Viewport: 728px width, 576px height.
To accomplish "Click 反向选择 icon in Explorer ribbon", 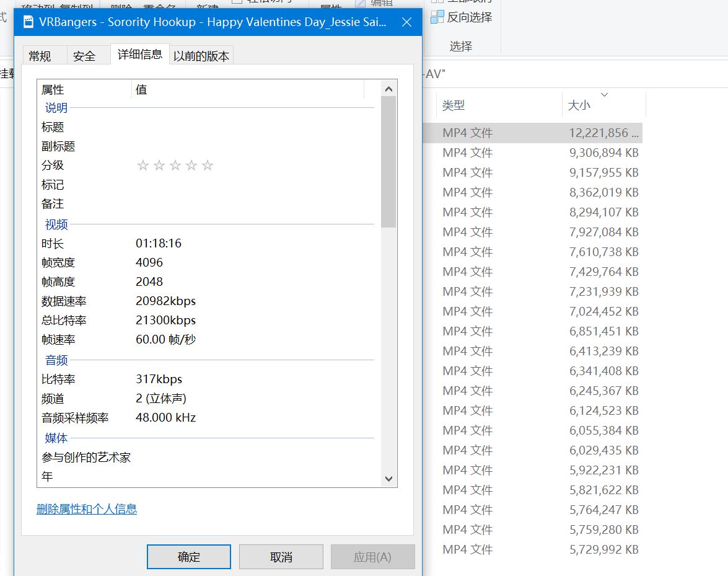I will [437, 17].
